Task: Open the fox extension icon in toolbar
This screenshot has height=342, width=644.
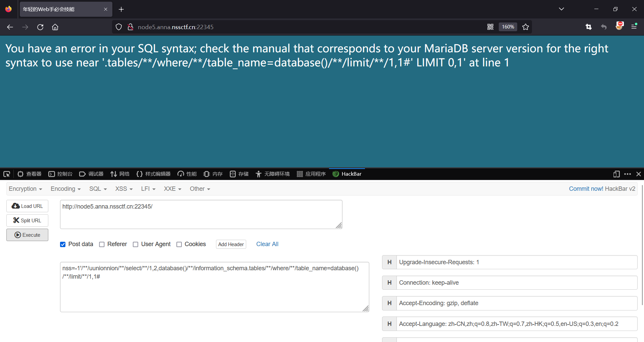Action: [619, 26]
